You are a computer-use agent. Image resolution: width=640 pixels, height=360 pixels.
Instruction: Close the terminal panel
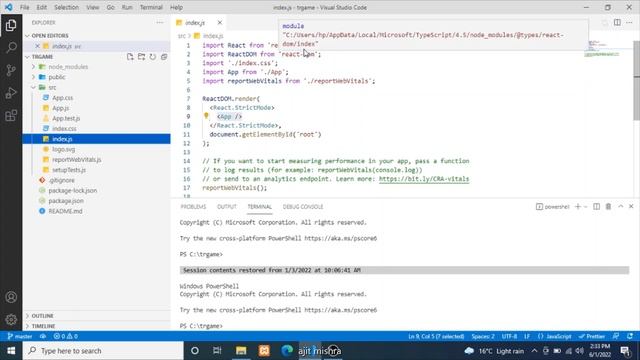tap(631, 207)
